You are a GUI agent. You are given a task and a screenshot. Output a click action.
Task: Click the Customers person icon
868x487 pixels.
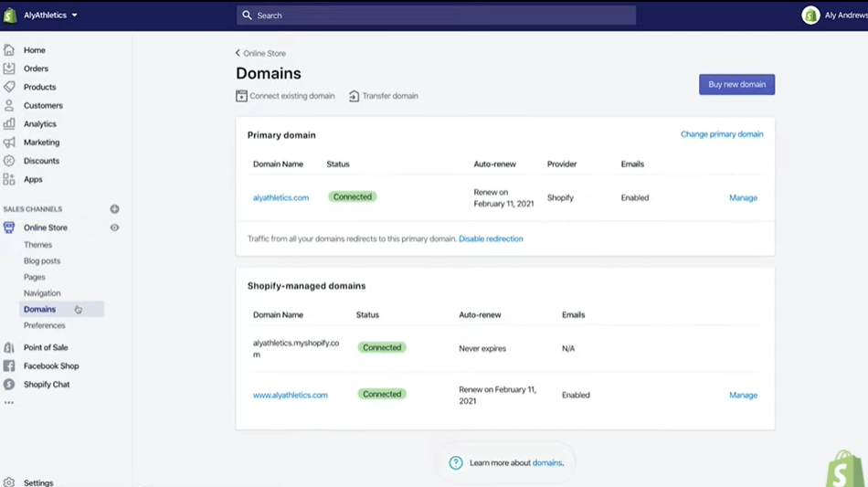pos(9,105)
